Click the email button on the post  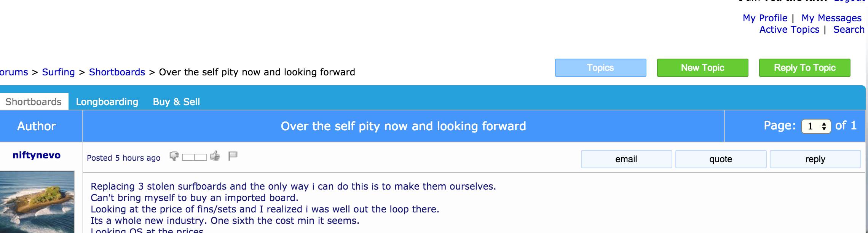click(x=626, y=159)
